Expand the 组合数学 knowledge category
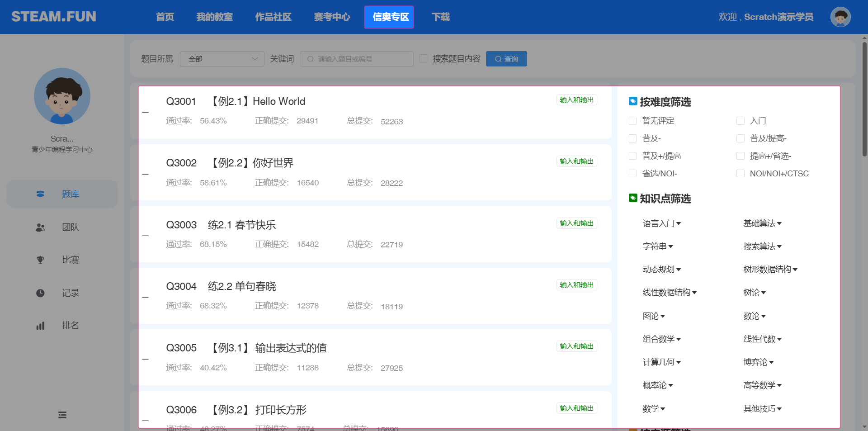 [x=662, y=339]
